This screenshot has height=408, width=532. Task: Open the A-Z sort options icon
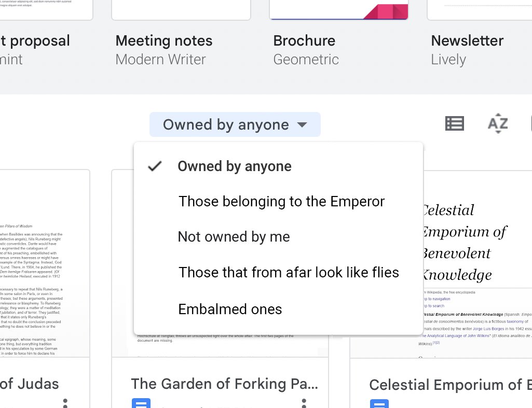click(x=498, y=124)
